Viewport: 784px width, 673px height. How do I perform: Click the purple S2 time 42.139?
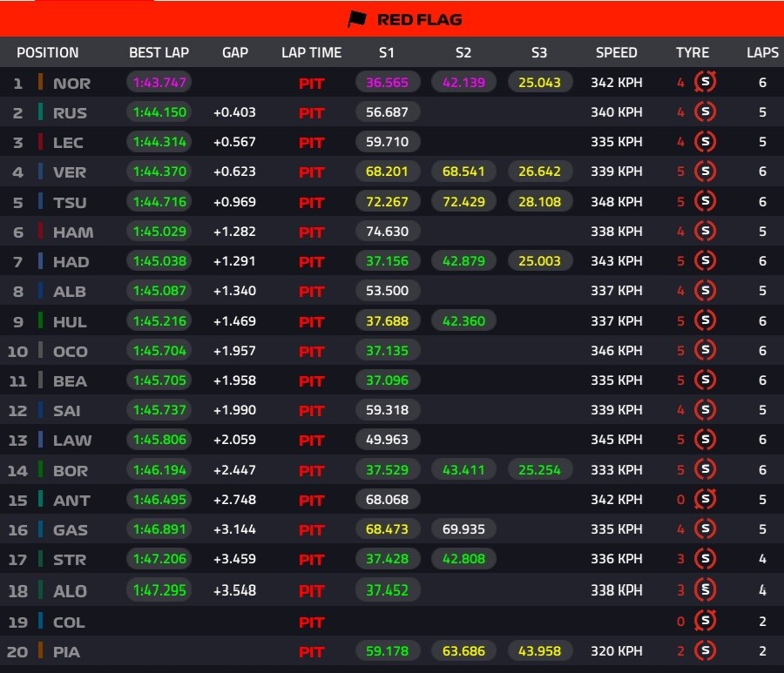(463, 82)
